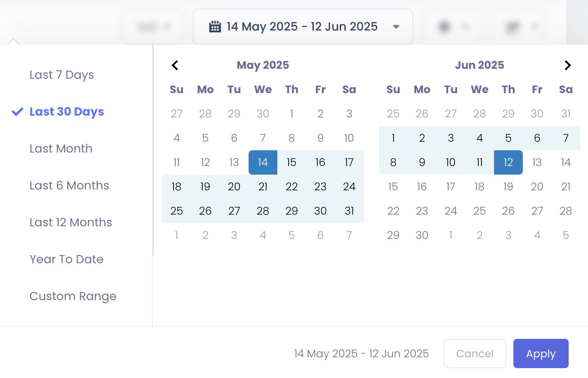Viewport: 588px width, 378px height.
Task: Pick May 1 in the calendar
Action: pyautogui.click(x=292, y=114)
